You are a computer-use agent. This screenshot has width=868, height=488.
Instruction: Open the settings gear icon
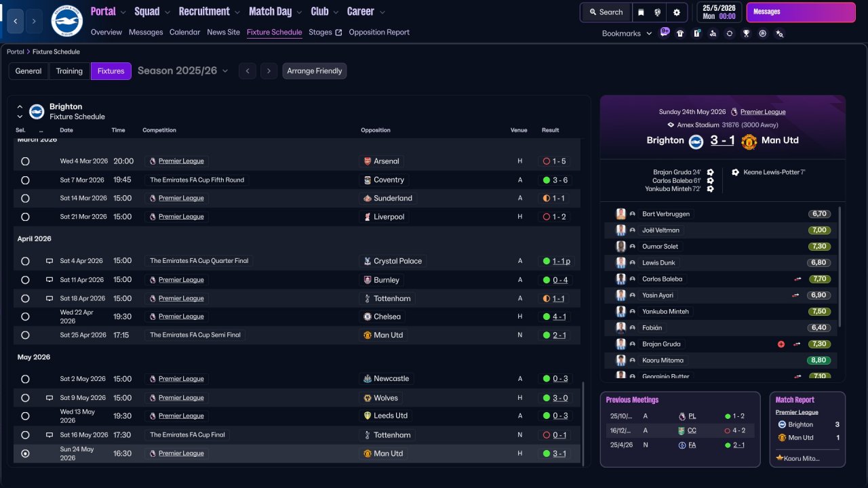677,12
